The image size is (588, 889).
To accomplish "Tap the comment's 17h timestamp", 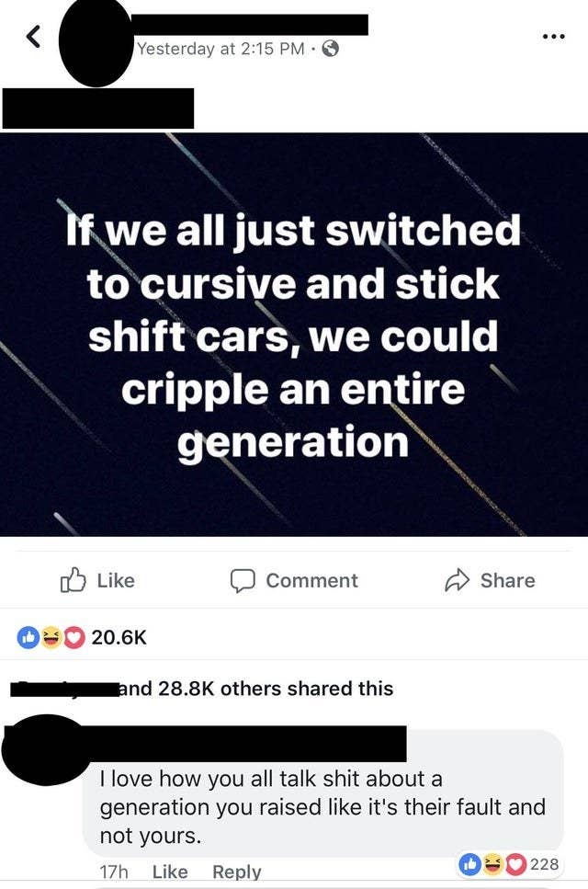I will (114, 872).
